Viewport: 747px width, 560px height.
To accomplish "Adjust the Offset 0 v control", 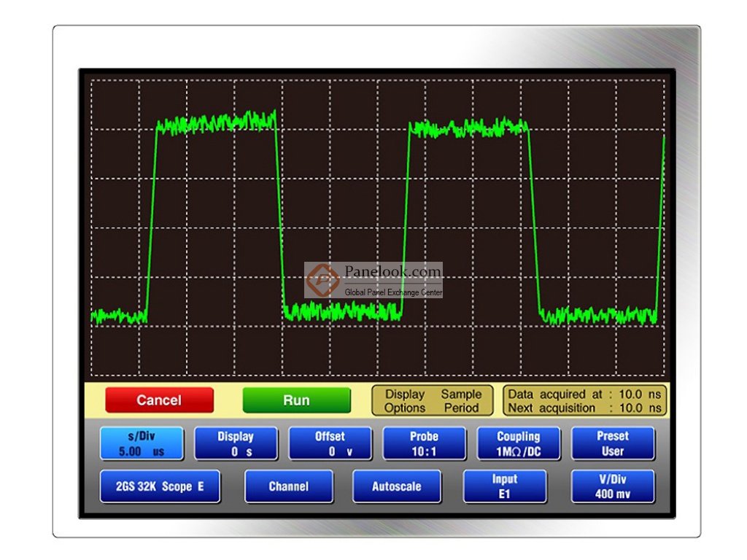I will tap(330, 443).
